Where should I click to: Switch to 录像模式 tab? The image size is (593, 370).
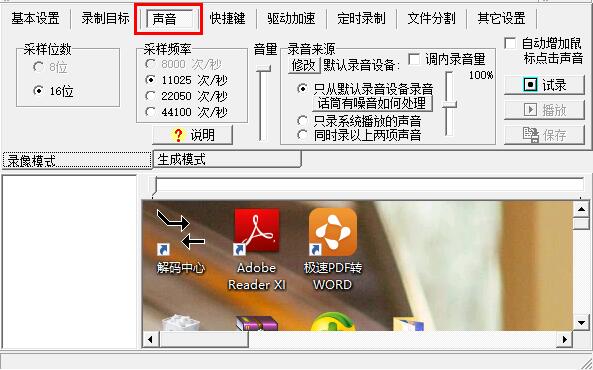click(77, 160)
